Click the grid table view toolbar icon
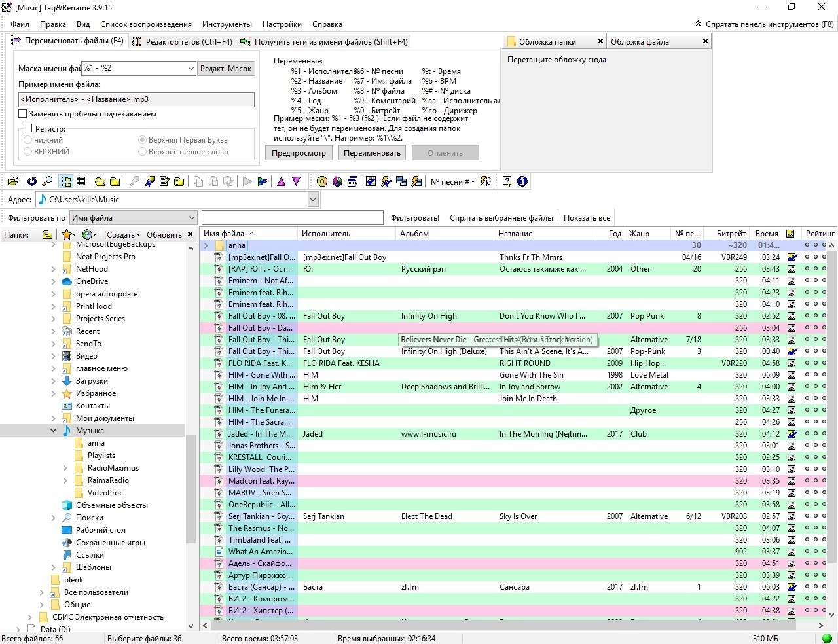This screenshot has width=838, height=644. point(81,181)
